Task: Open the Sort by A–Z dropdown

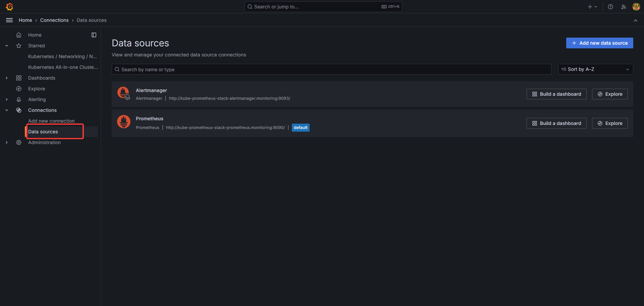Action: 595,69
